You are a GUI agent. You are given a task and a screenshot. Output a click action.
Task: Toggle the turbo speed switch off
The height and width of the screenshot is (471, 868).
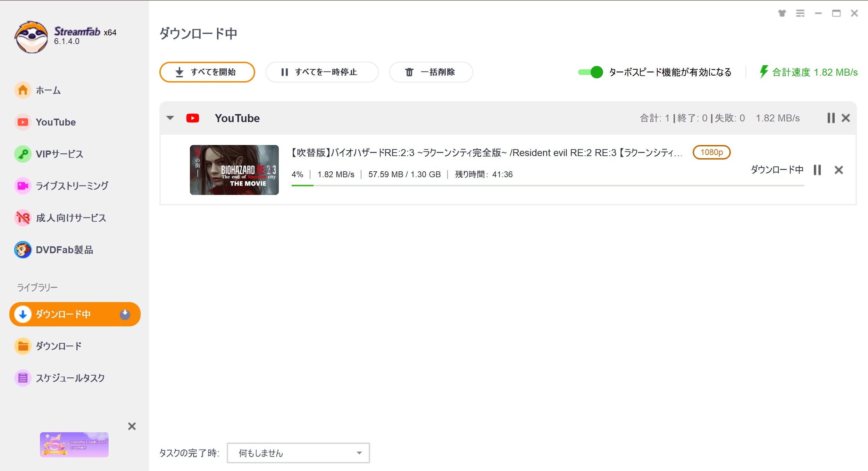590,72
